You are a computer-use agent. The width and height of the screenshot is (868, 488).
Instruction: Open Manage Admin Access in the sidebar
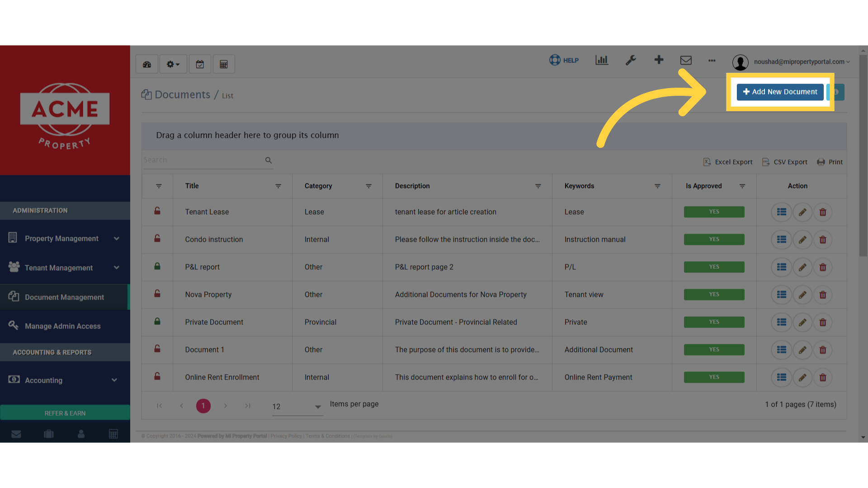tap(62, 326)
